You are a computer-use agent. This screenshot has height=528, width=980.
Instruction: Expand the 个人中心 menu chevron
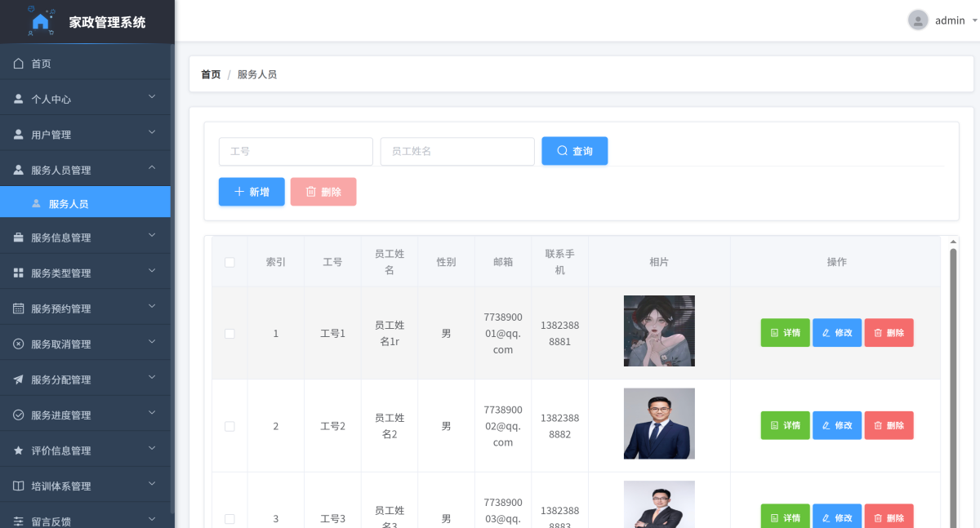click(x=152, y=97)
